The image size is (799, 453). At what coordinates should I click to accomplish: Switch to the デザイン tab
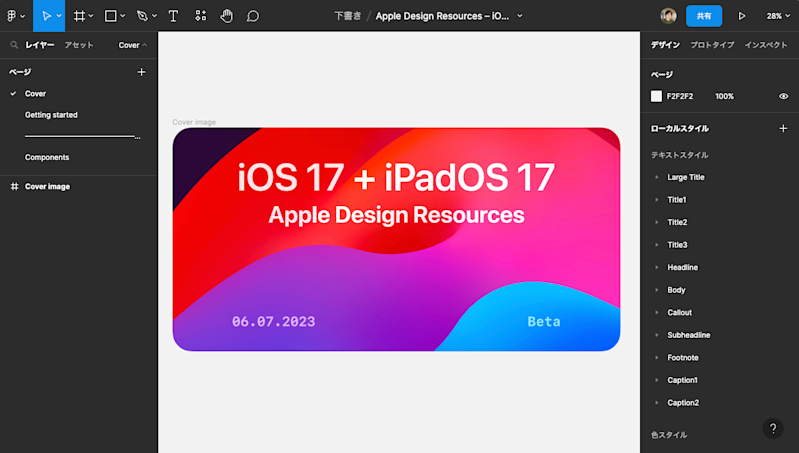coord(665,45)
